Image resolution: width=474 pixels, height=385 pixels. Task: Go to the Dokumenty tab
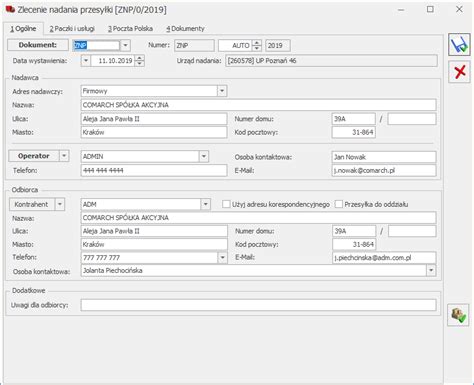[x=185, y=29]
